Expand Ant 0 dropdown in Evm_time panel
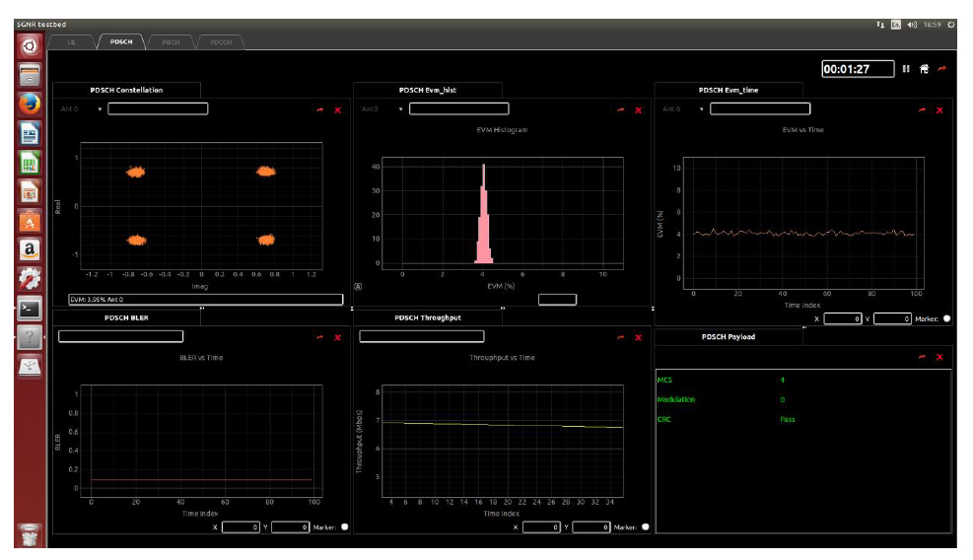This screenshot has height=560, width=973. coord(701,109)
